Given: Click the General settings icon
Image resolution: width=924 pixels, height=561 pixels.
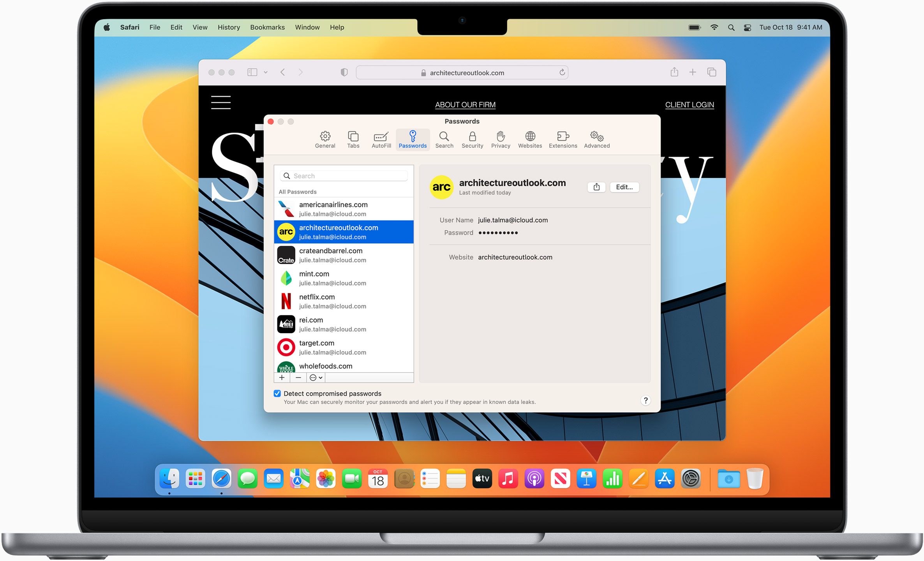Looking at the screenshot, I should coord(325,139).
